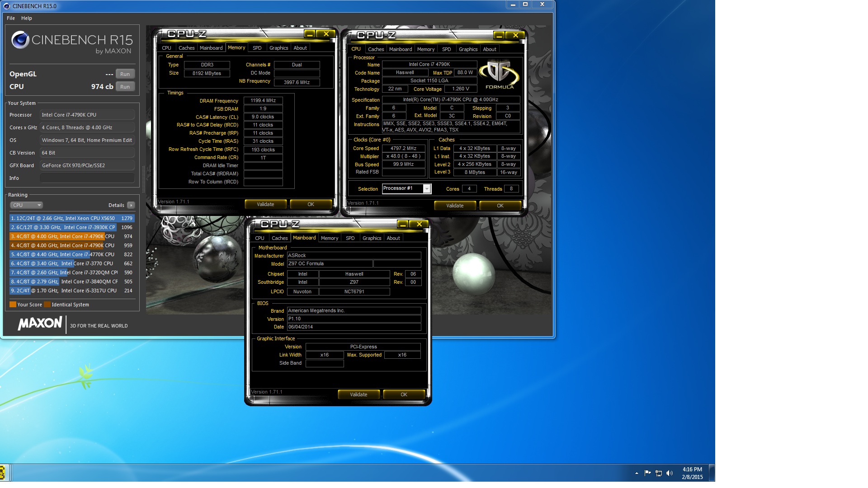868x488 pixels.
Task: Close the CPU tab CPU-Z window
Action: (x=515, y=35)
